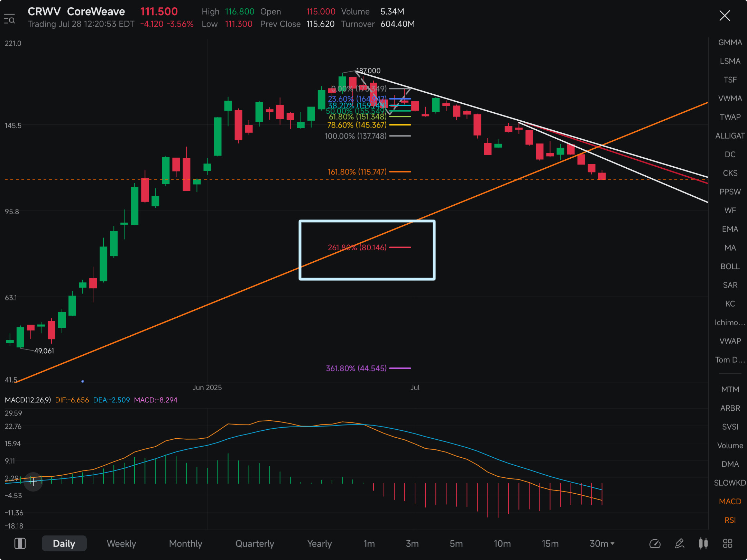Toggle the EMA indicator

[x=730, y=229]
